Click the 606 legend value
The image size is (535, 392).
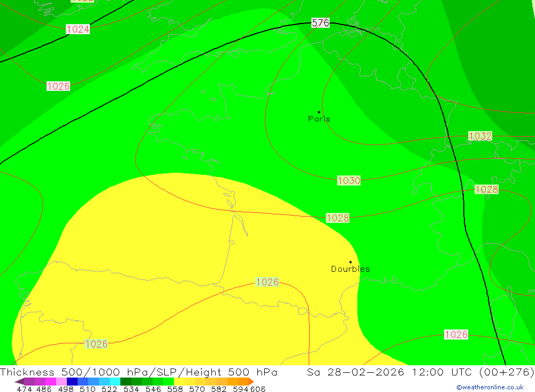click(258, 389)
